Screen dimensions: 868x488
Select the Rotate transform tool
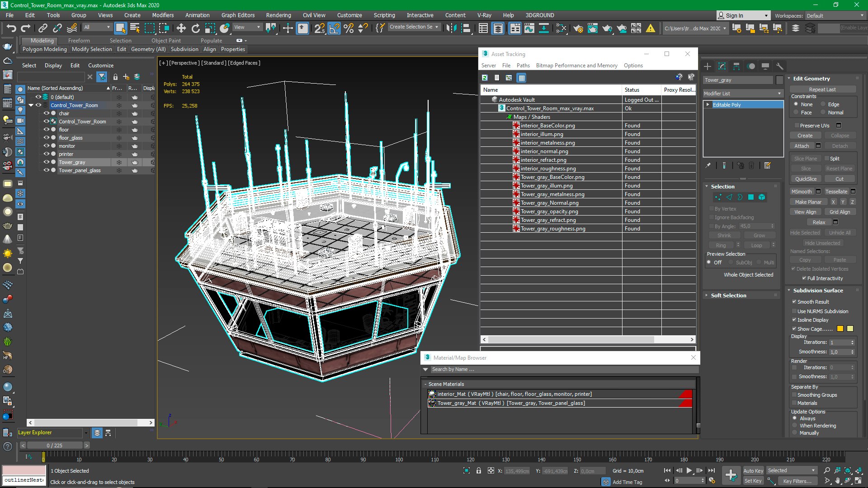(x=195, y=28)
